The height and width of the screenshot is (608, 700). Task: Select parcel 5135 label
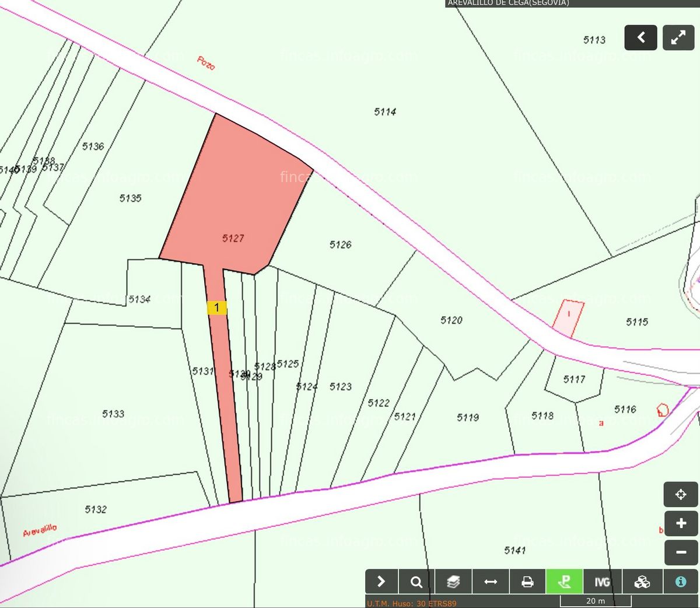click(x=131, y=198)
